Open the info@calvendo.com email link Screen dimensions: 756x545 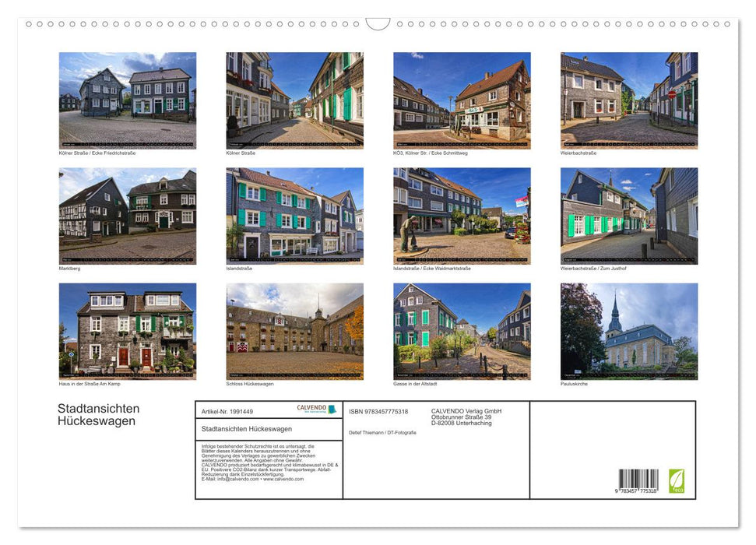coord(234,480)
